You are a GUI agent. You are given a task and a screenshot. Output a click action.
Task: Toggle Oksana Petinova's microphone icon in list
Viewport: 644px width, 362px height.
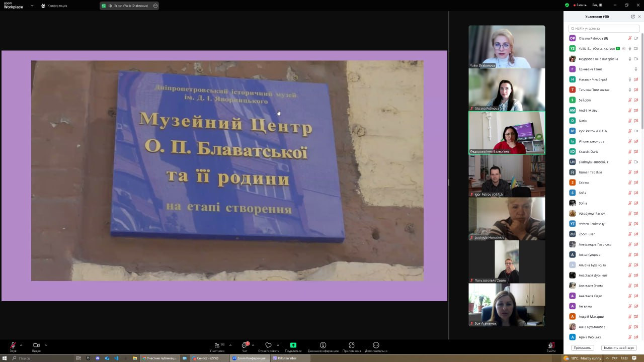click(629, 38)
